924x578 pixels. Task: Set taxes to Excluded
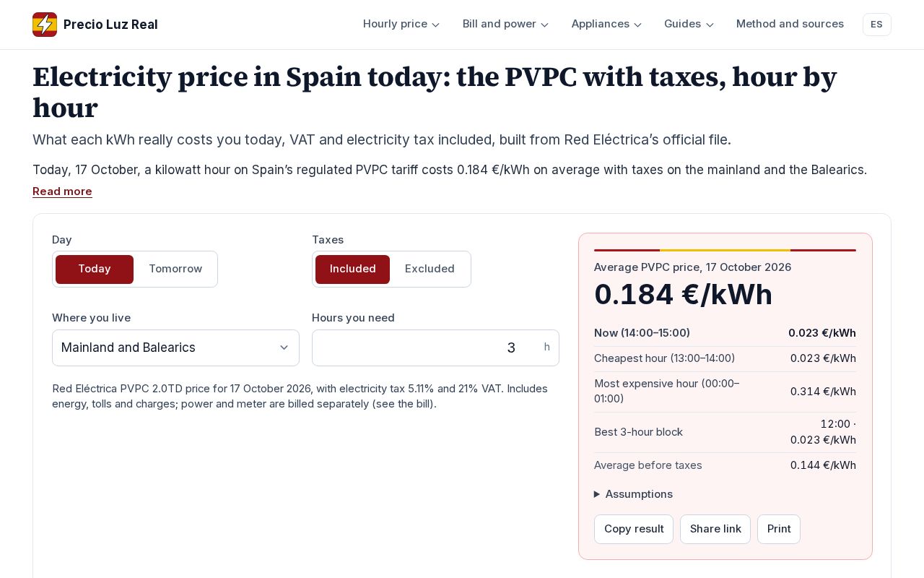(430, 269)
